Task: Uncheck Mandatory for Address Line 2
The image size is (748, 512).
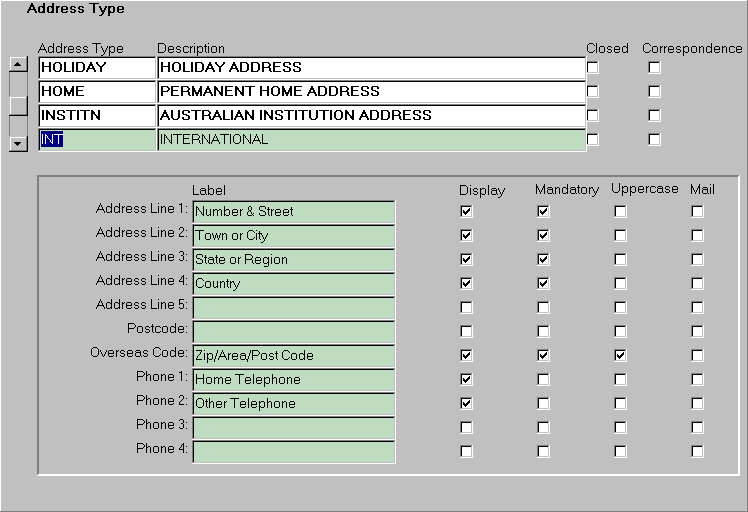Action: (543, 236)
